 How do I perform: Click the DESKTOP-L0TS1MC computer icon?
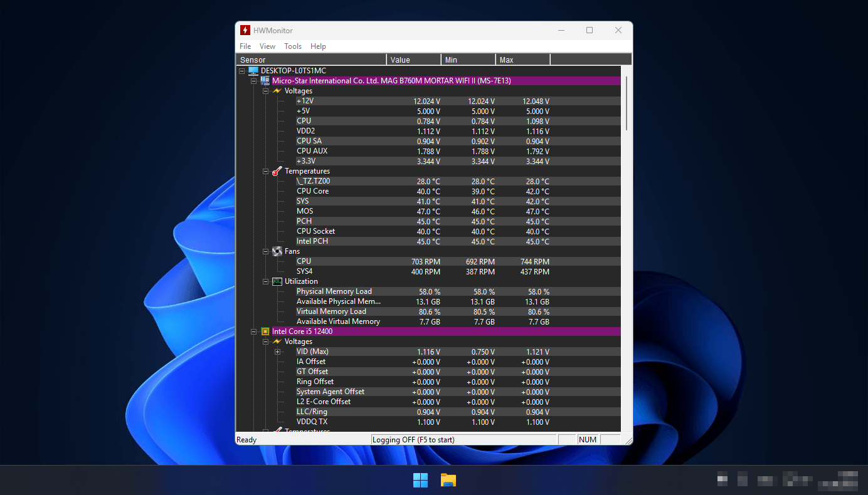[253, 71]
